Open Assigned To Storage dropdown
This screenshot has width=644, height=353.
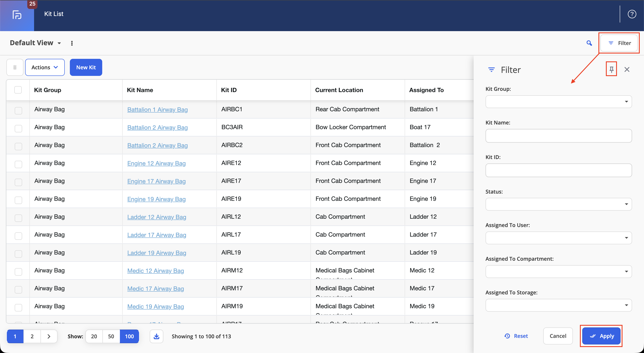(559, 305)
